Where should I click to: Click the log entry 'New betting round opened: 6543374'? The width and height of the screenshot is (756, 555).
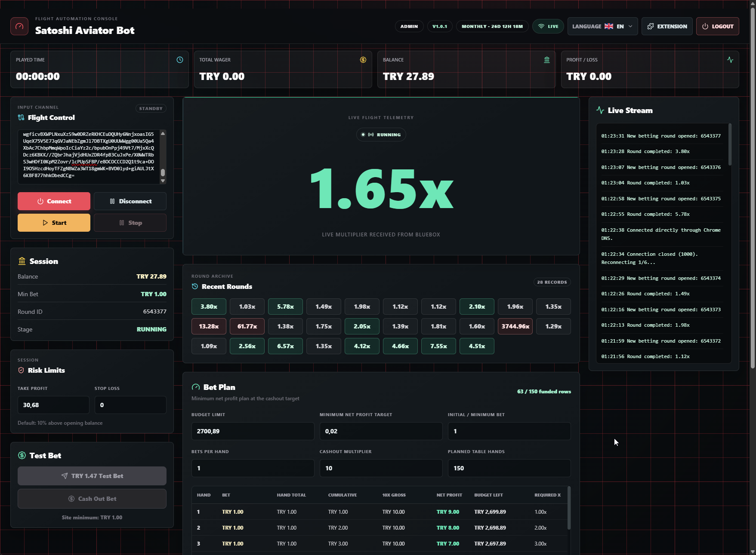pyautogui.click(x=661, y=278)
